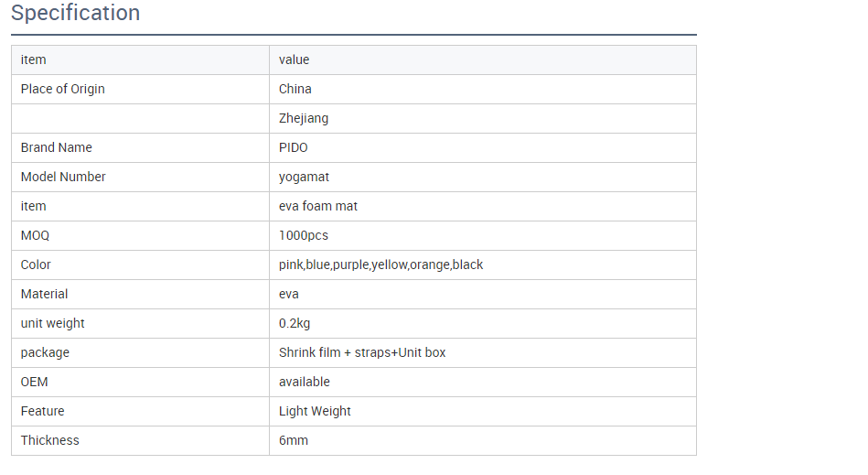Image resolution: width=868 pixels, height=475 pixels.
Task: Click the 'Zhejiang' value cell
Action: (304, 118)
